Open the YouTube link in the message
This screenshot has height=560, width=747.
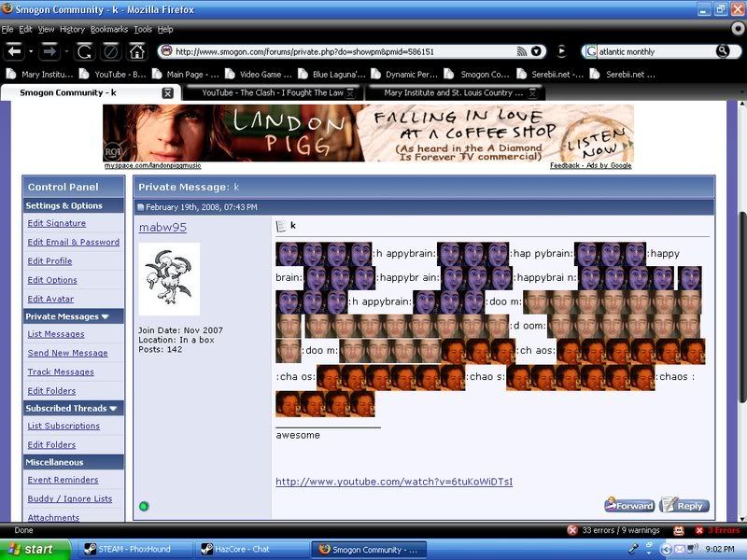pos(394,482)
